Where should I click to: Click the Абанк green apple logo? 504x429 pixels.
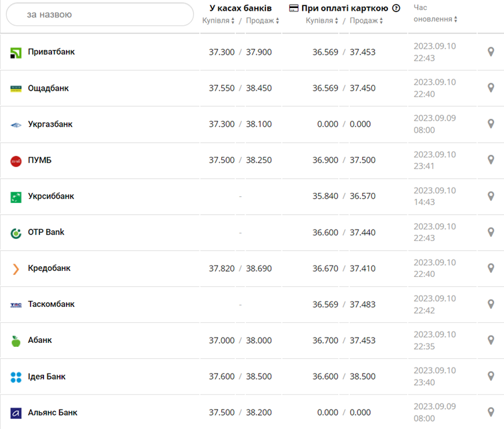16,341
